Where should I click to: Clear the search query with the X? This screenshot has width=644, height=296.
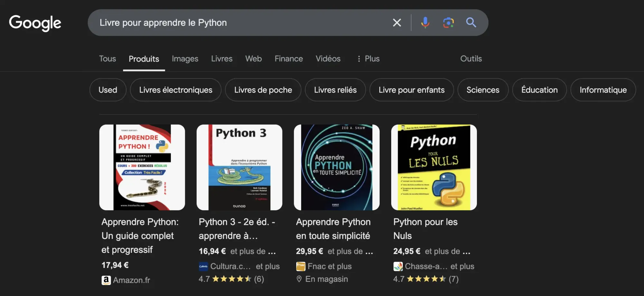(397, 22)
